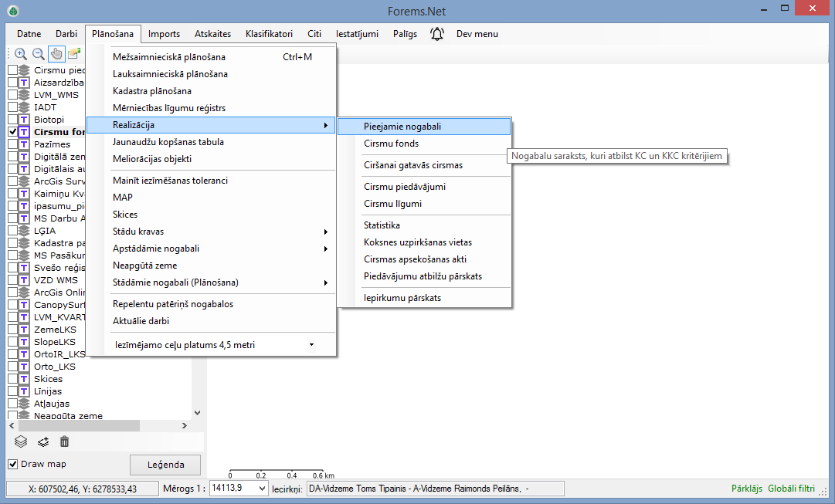Image resolution: width=835 pixels, height=504 pixels.
Task: Select the Zoom In tool
Action: pos(20,54)
